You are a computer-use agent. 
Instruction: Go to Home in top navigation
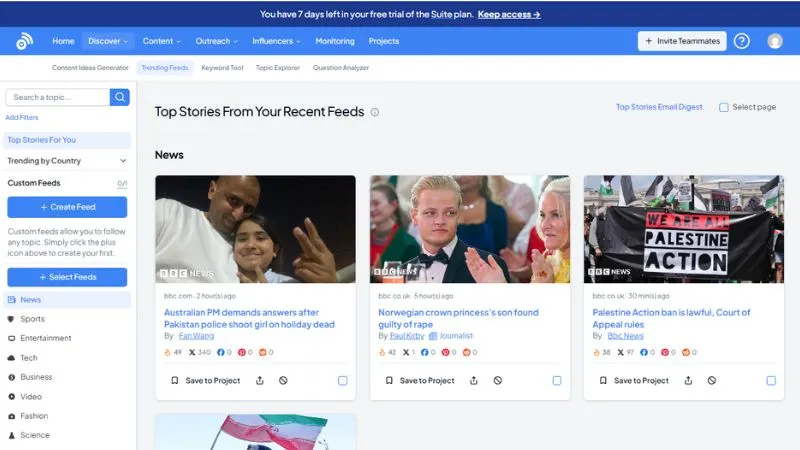(x=63, y=41)
